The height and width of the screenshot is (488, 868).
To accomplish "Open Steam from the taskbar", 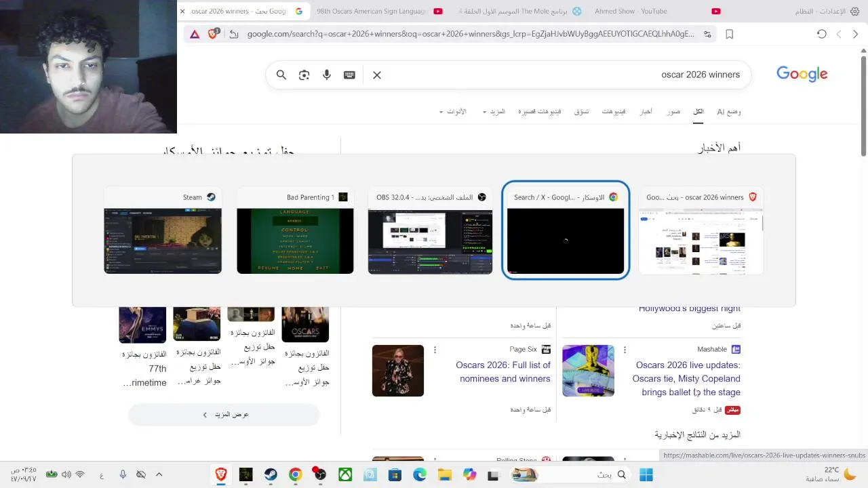I will coord(270,475).
